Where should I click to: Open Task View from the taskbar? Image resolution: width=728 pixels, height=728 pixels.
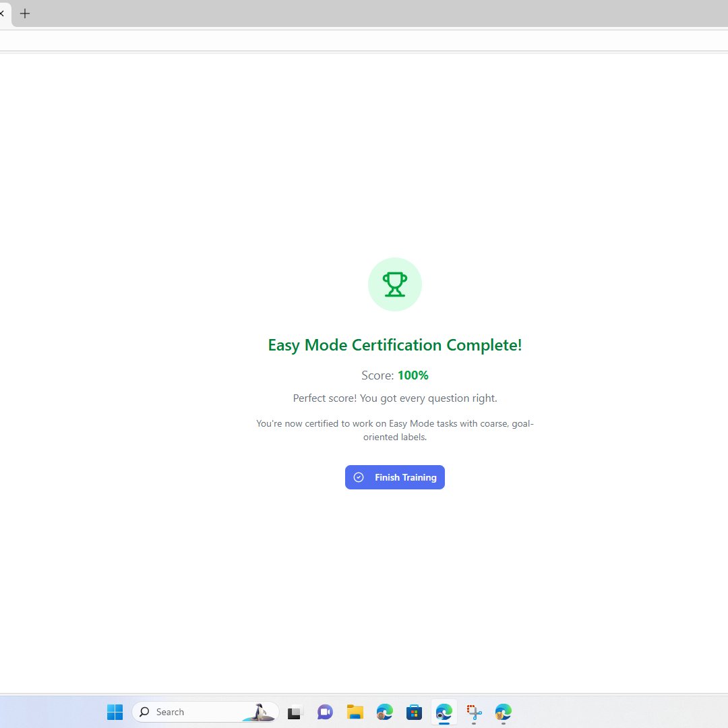click(295, 712)
